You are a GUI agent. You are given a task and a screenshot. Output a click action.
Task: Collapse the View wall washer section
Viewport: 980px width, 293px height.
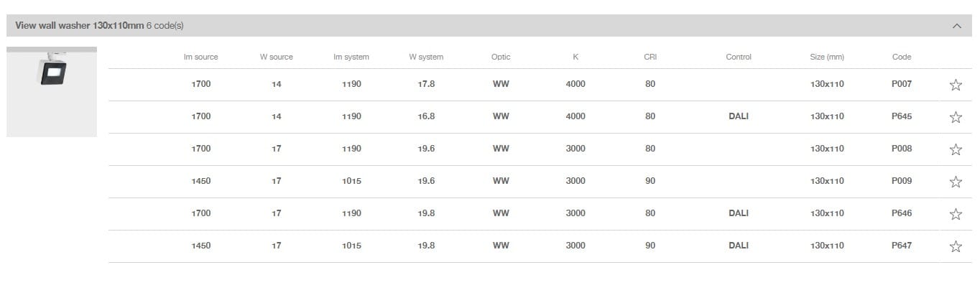click(x=956, y=26)
